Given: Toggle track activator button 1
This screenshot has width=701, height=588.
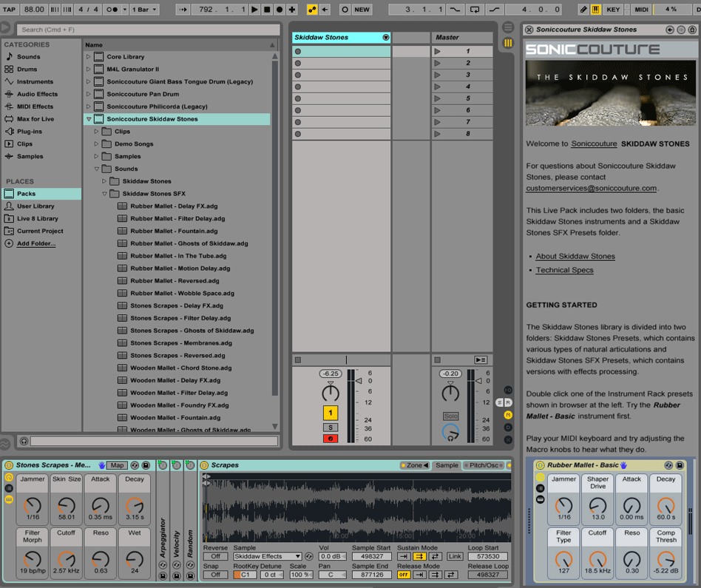Looking at the screenshot, I should [331, 413].
